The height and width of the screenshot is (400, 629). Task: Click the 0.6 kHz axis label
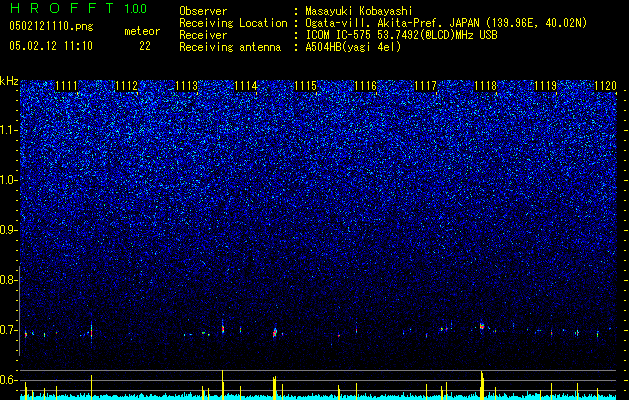coord(8,380)
